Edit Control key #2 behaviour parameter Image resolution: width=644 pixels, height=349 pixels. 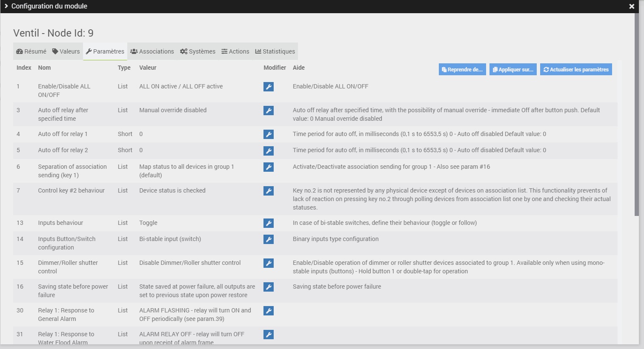(268, 191)
